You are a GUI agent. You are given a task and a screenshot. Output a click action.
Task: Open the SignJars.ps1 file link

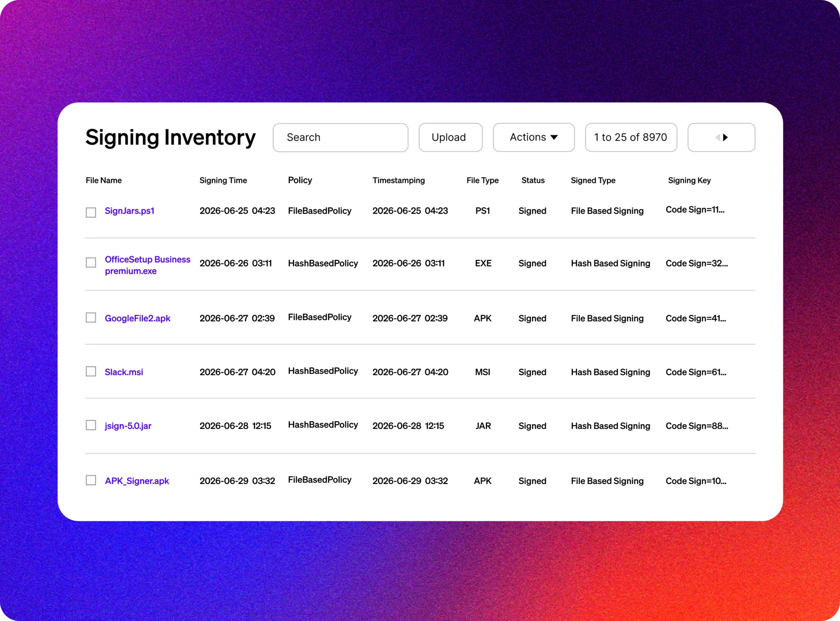[x=130, y=211]
